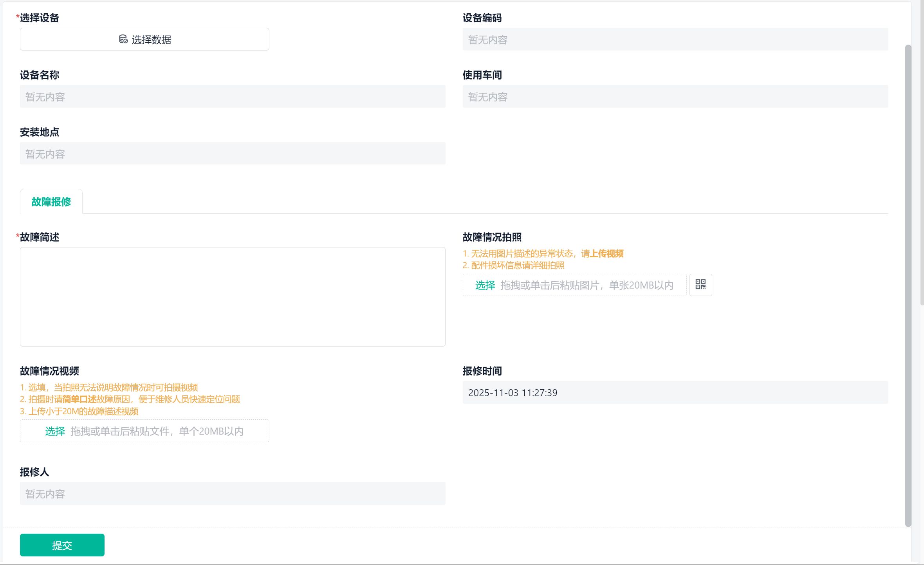The height and width of the screenshot is (565, 924).
Task: Click the 故障情况视频 file upload drop zone
Action: click(157, 431)
